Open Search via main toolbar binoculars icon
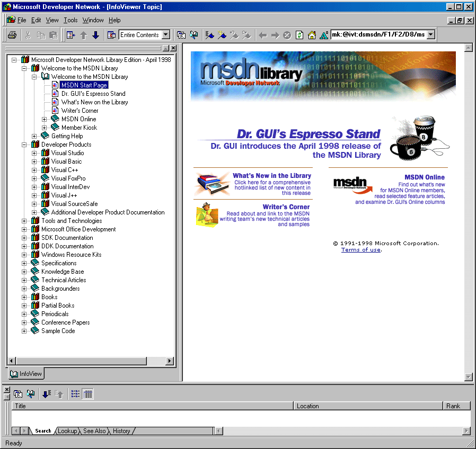The width and height of the screenshot is (476, 449). pyautogui.click(x=193, y=35)
